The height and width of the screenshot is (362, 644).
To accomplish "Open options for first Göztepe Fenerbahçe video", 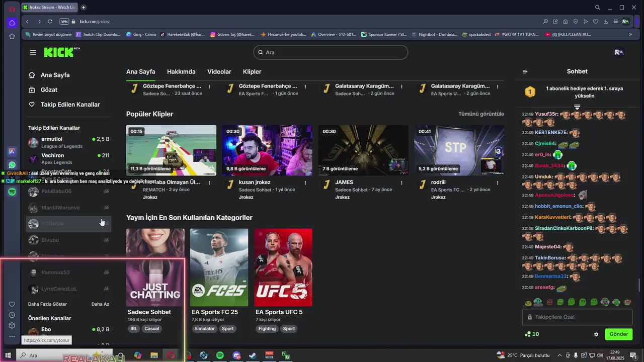I will point(209,86).
